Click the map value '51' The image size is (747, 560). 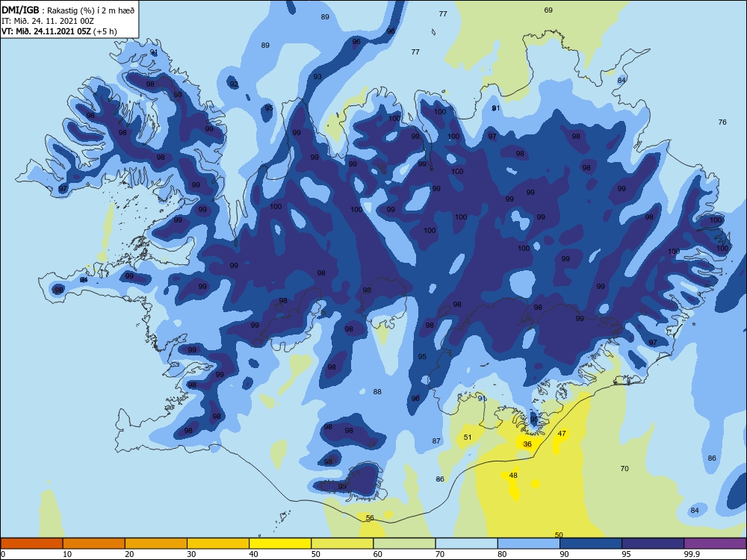[x=468, y=437]
